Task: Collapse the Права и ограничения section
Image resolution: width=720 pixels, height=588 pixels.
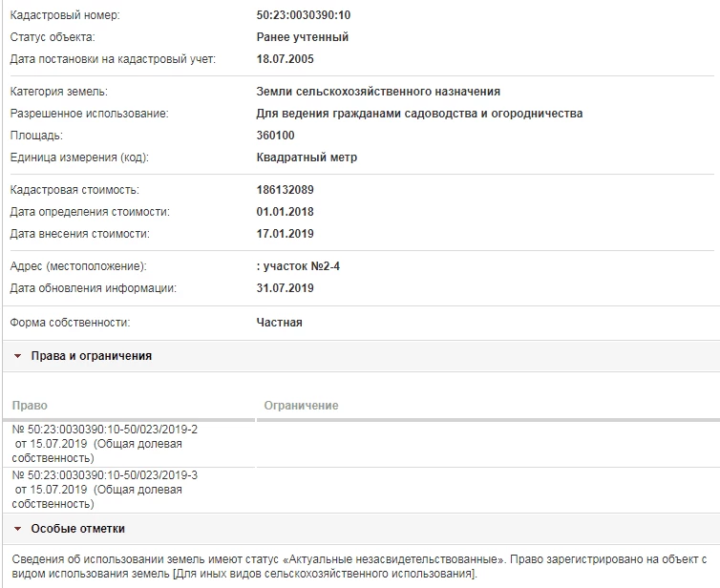Action: (x=17, y=356)
